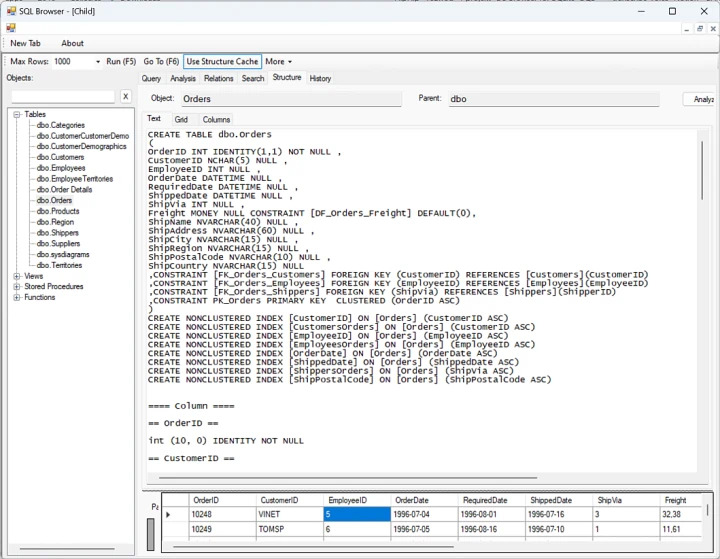The height and width of the screenshot is (559, 720).
Task: Minimize the child window using the inner minimize icon
Action: coord(686,28)
